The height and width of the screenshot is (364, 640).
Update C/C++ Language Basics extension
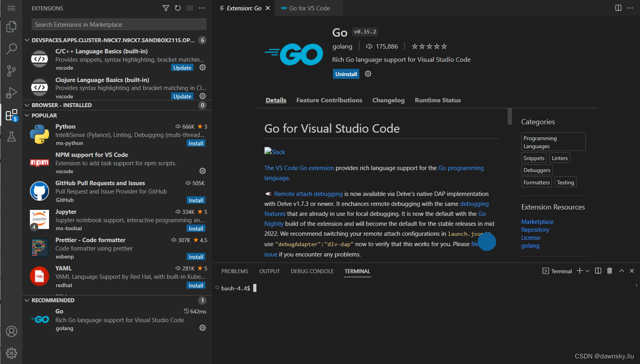pyautogui.click(x=182, y=68)
